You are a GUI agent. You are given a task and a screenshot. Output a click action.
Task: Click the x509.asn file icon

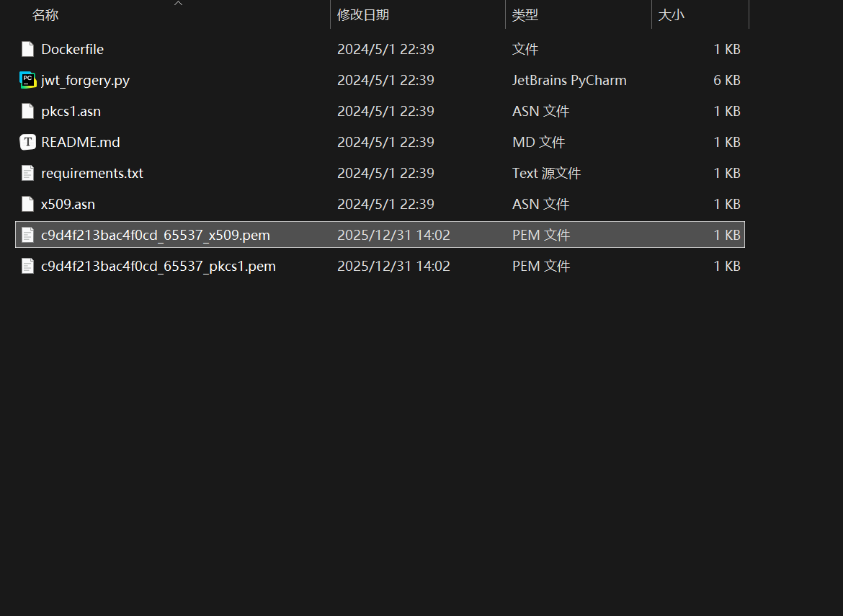[27, 205]
